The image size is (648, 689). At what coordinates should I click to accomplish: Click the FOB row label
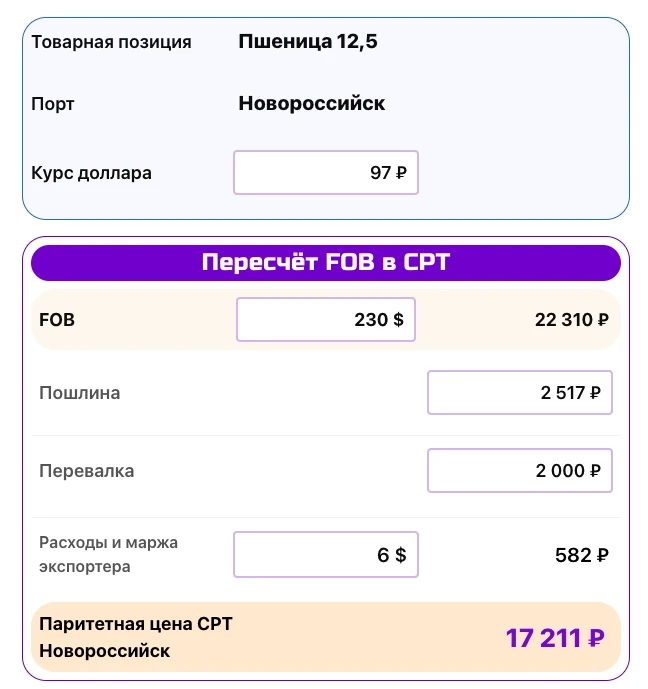coord(57,321)
